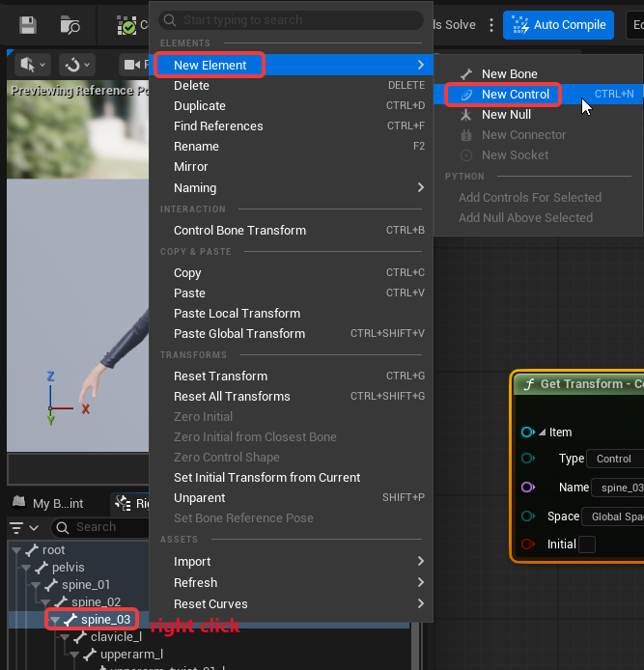This screenshot has height=670, width=644.
Task: Open the New Element submenu
Action: click(x=291, y=65)
